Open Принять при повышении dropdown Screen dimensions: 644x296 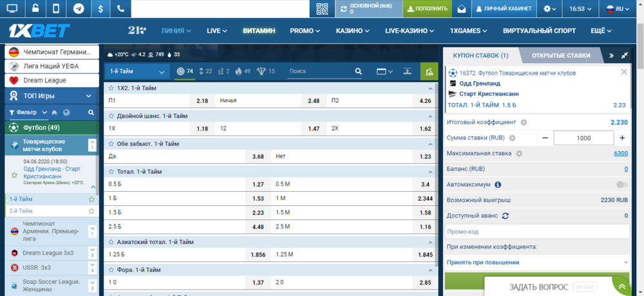click(x=537, y=263)
